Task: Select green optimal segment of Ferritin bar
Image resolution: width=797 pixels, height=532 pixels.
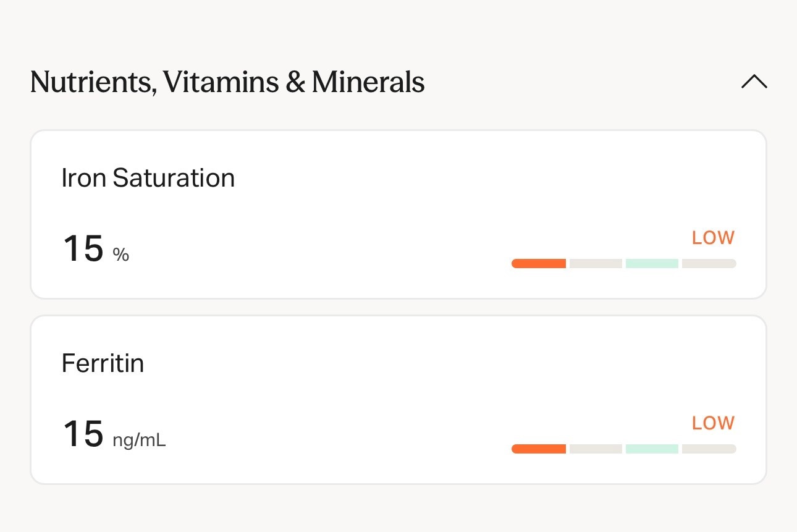Action: click(x=652, y=449)
